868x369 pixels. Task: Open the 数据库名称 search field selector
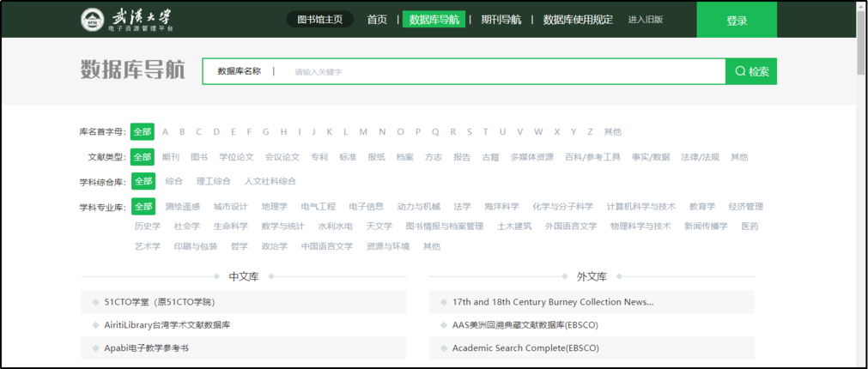point(240,71)
